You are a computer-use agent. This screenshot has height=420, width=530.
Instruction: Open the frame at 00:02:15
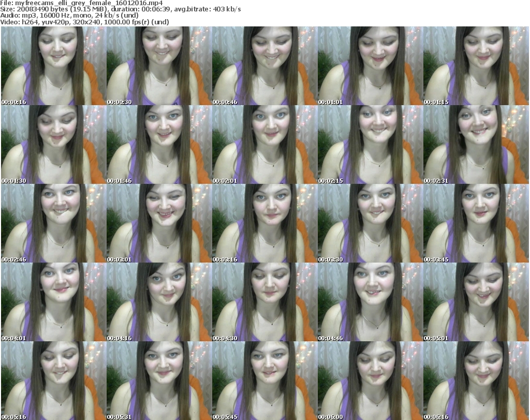tap(370, 144)
